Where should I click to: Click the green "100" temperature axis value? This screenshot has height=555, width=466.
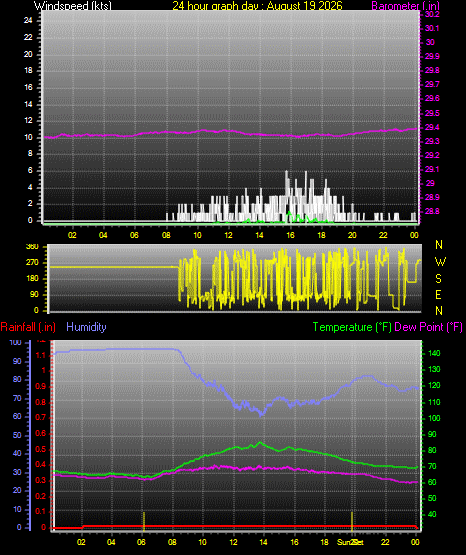pos(434,418)
